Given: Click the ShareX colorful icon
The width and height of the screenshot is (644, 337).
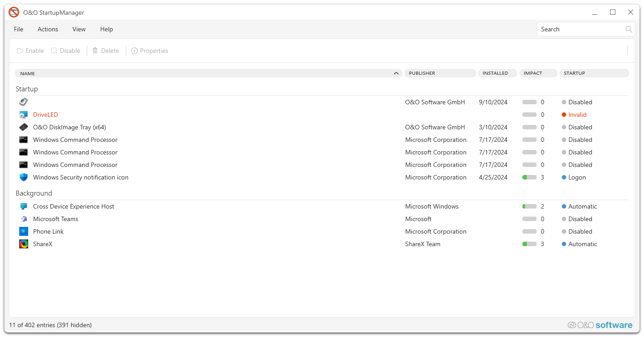Looking at the screenshot, I should 24,244.
